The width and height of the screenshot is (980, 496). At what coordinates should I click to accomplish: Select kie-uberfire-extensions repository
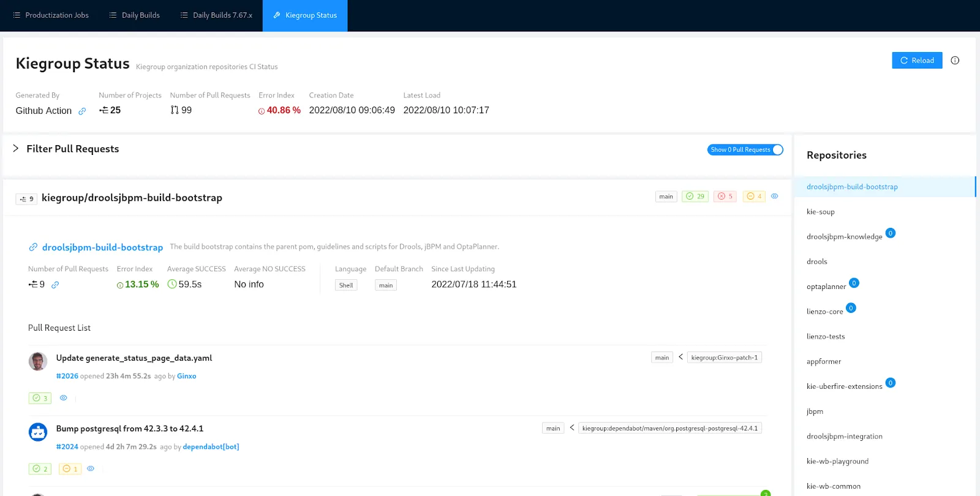click(844, 386)
